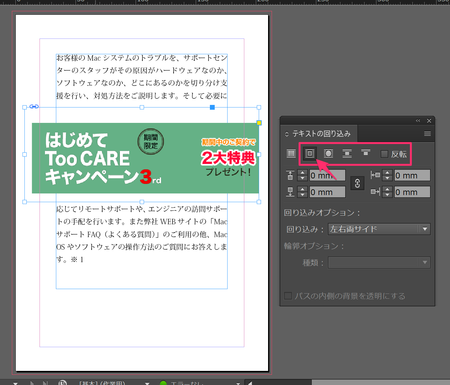
Task: Click the left offset icon
Action: pos(375,175)
